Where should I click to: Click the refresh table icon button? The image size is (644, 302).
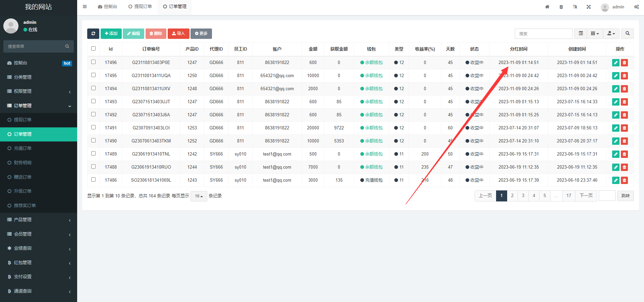pos(93,34)
